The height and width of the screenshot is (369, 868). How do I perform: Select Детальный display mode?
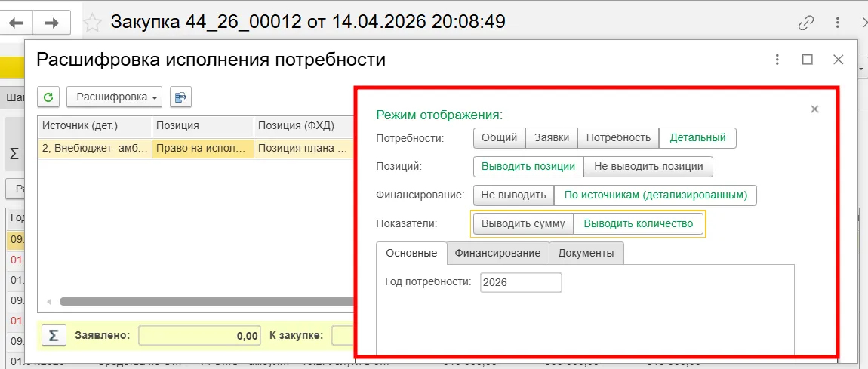coord(697,138)
